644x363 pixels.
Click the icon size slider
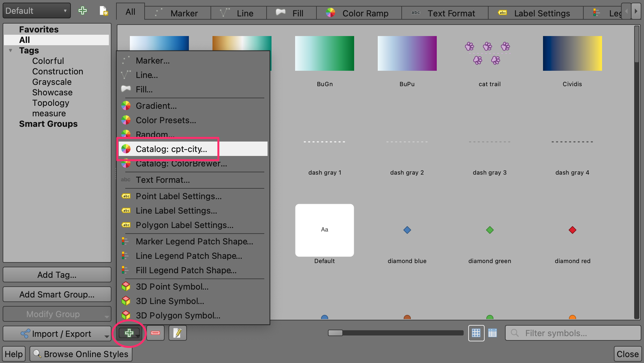(395, 333)
